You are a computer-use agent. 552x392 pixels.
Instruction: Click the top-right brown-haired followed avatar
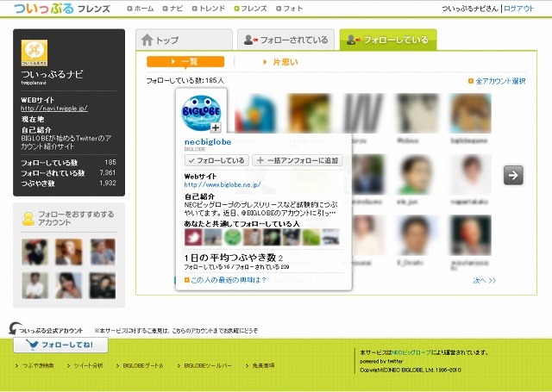[471, 113]
